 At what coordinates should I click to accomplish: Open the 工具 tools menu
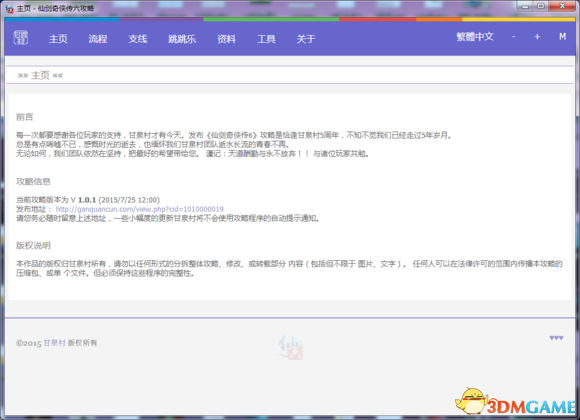point(266,39)
